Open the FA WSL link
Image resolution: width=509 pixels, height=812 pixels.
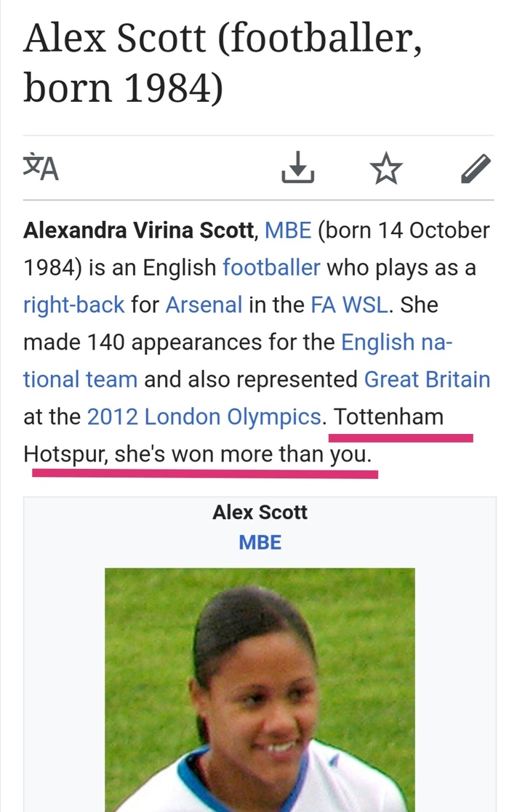351,305
